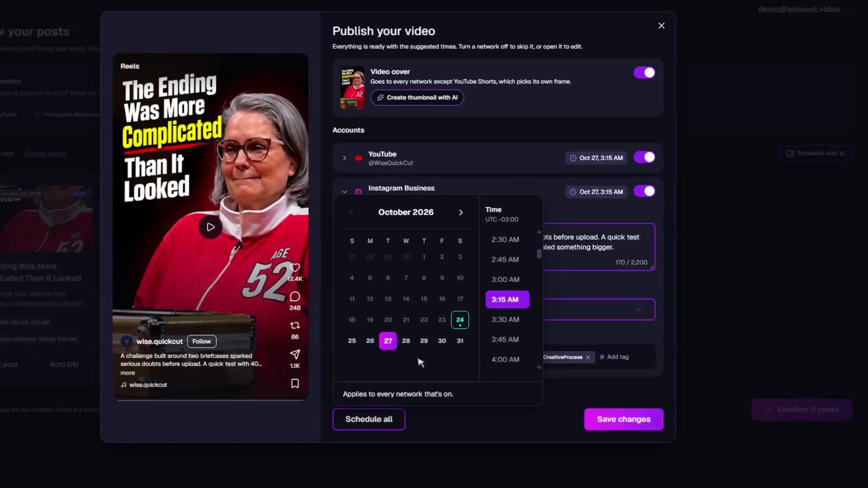
Task: Turn off the Video cover toggle
Action: pyautogui.click(x=644, y=73)
